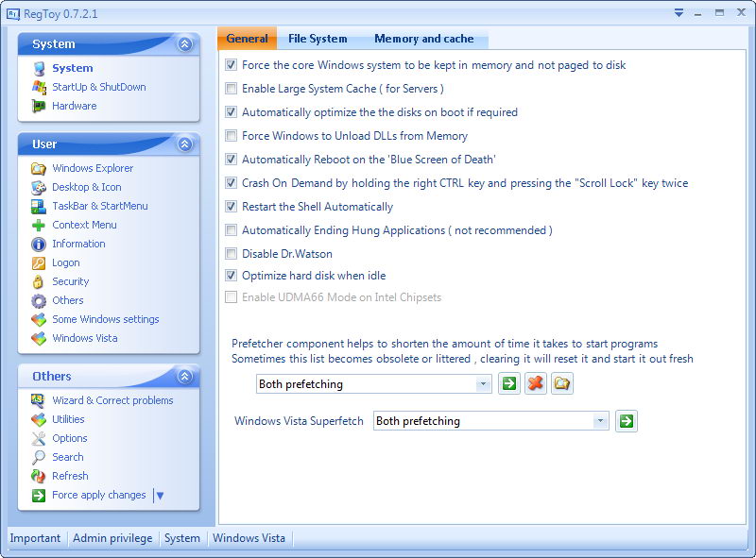
Task: Collapse the User sidebar panel
Action: [184, 144]
